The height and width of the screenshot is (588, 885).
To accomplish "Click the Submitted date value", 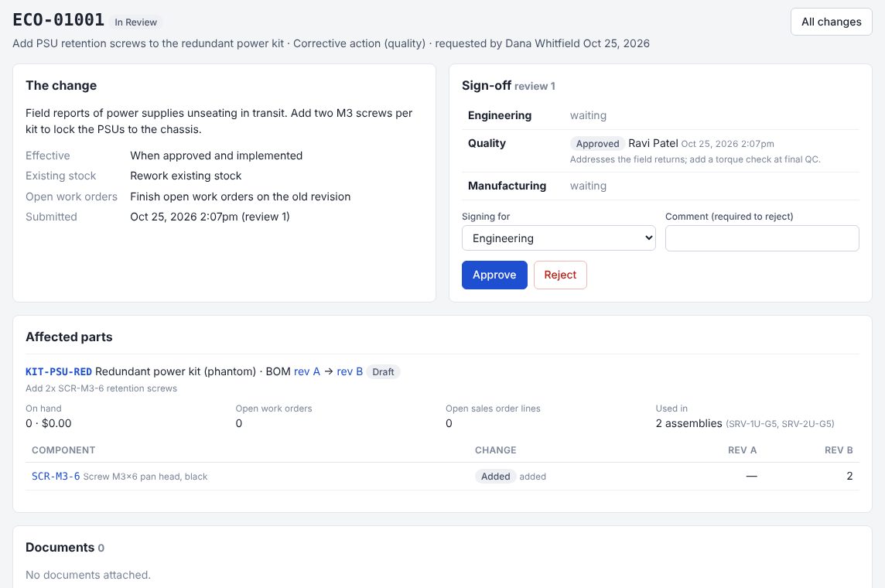I will (x=210, y=217).
